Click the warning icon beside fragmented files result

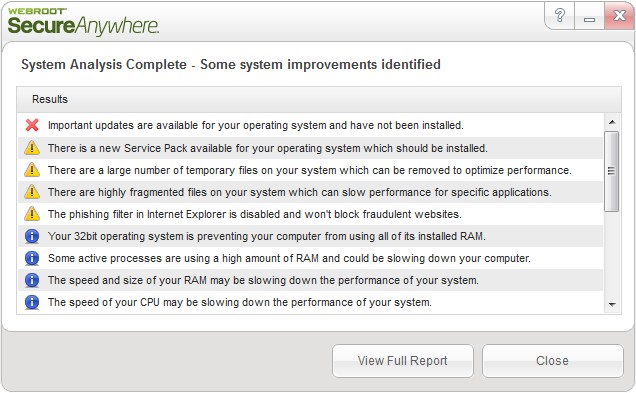tap(32, 192)
